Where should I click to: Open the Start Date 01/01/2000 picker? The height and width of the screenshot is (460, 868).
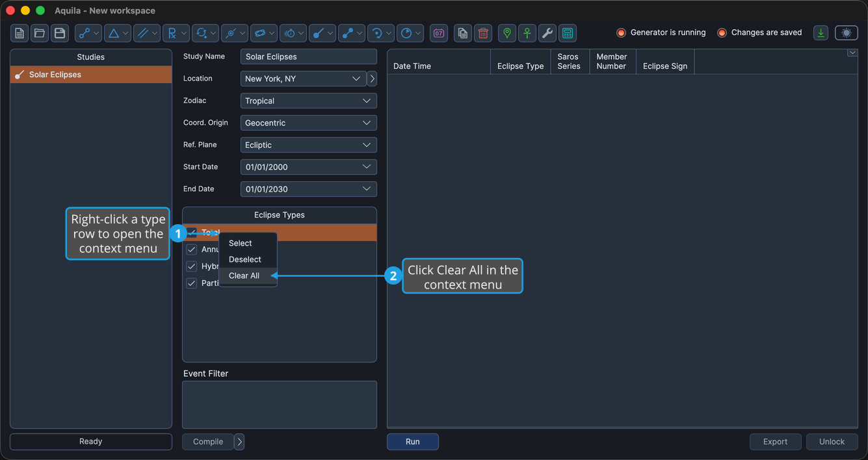tap(308, 167)
